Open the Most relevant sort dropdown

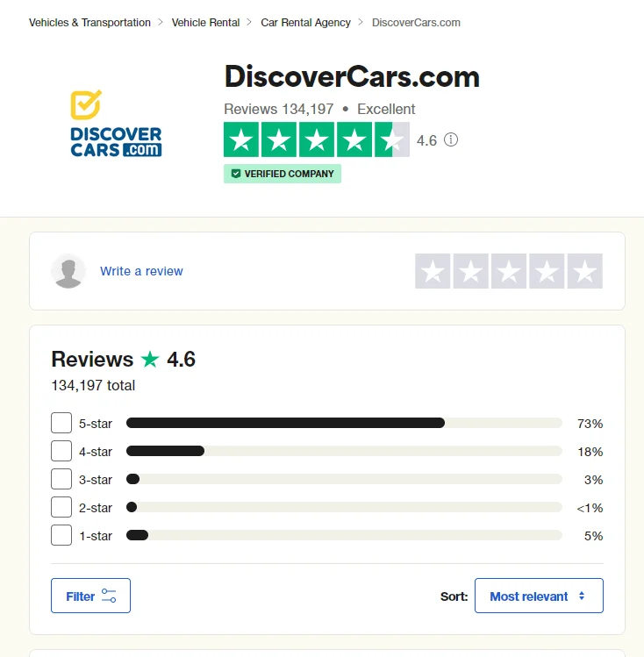(539, 596)
